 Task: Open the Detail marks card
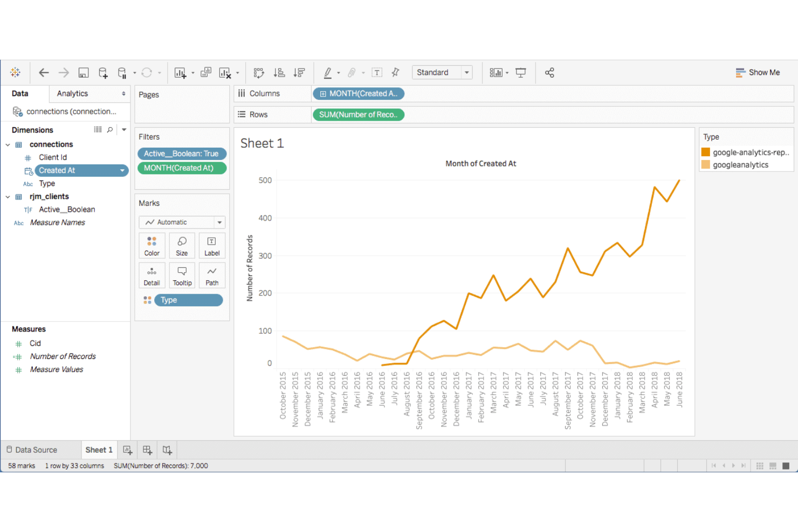point(152,275)
